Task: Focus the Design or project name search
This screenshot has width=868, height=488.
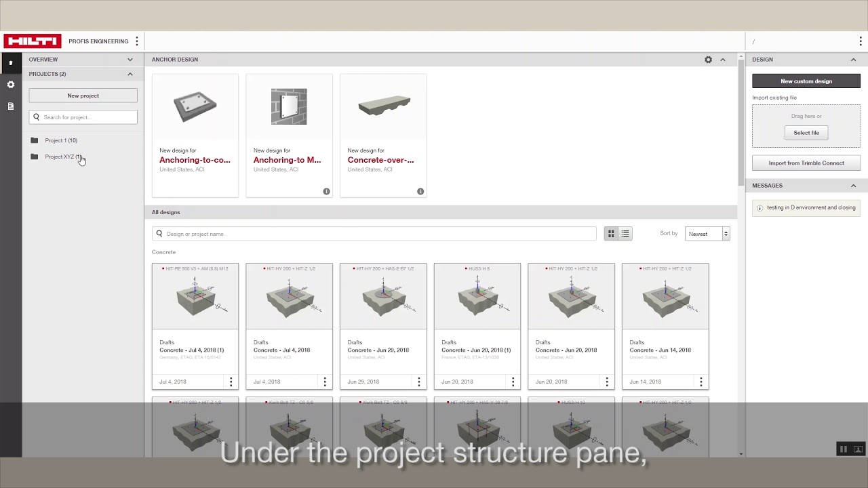Action: pos(374,234)
